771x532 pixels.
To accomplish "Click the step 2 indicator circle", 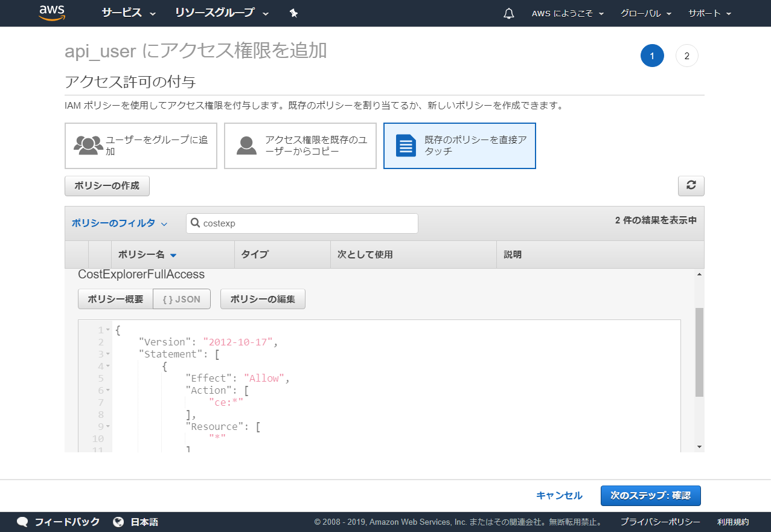I will tap(687, 56).
